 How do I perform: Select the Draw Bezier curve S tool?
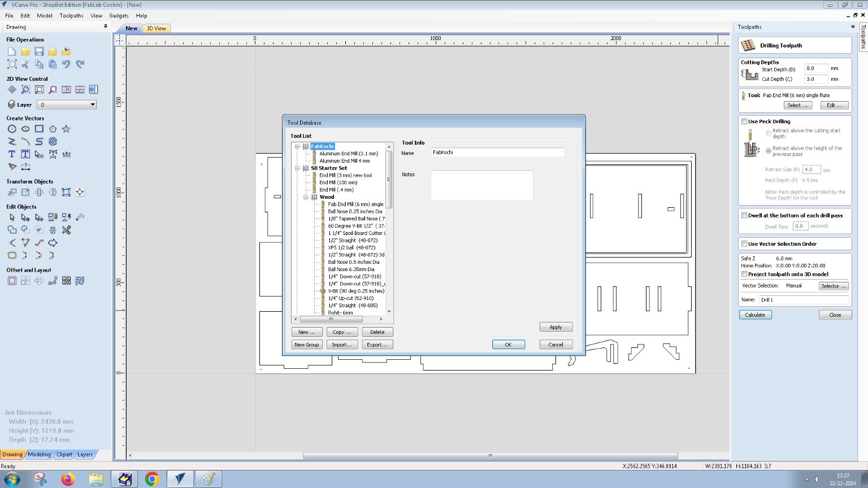click(39, 142)
